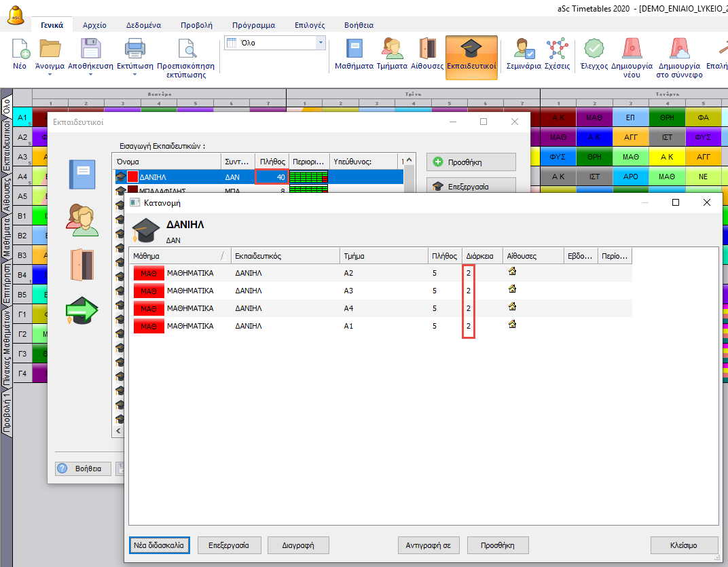Run Έλεγχος check icon
The width and height of the screenshot is (728, 567).
click(x=594, y=54)
